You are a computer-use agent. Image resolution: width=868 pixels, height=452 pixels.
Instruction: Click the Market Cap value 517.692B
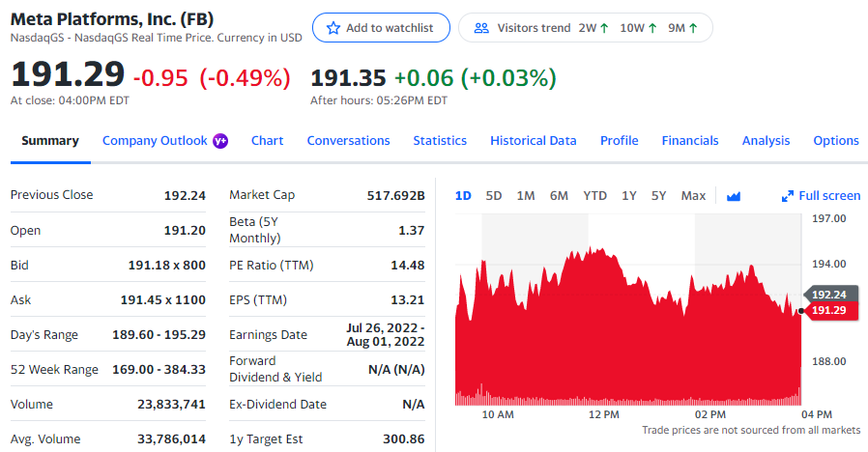pos(395,196)
